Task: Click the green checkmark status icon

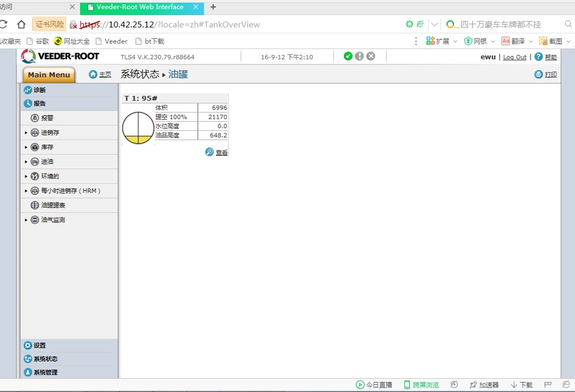Action: click(x=348, y=56)
